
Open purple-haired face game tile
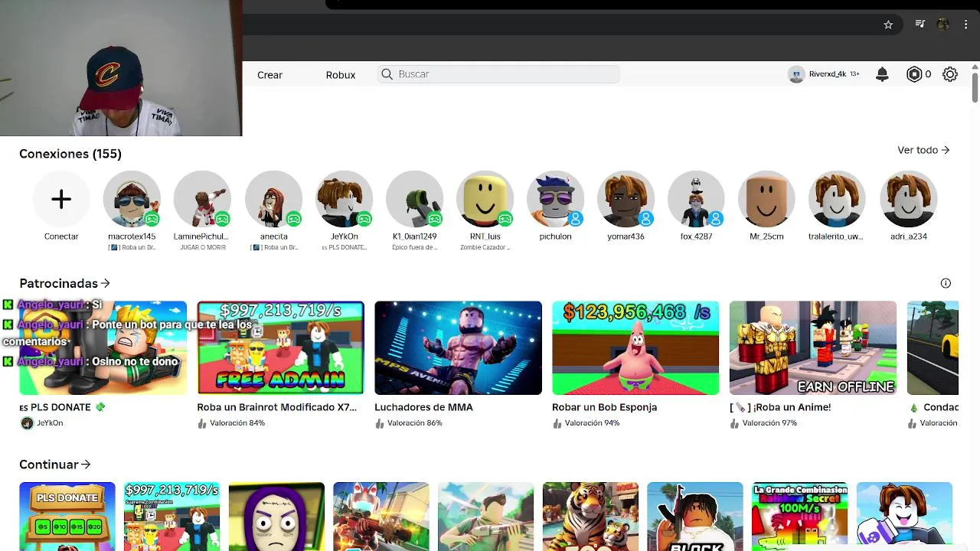pyautogui.click(x=276, y=517)
